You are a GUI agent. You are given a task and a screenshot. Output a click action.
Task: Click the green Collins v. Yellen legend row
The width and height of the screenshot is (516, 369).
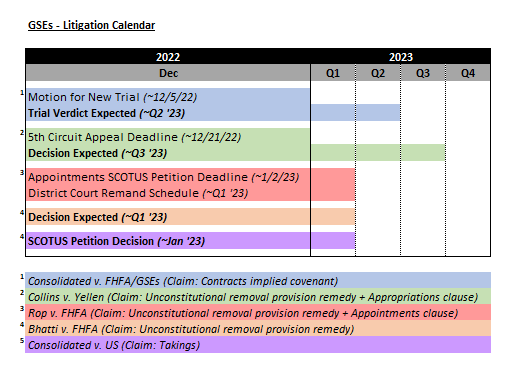tap(258, 296)
